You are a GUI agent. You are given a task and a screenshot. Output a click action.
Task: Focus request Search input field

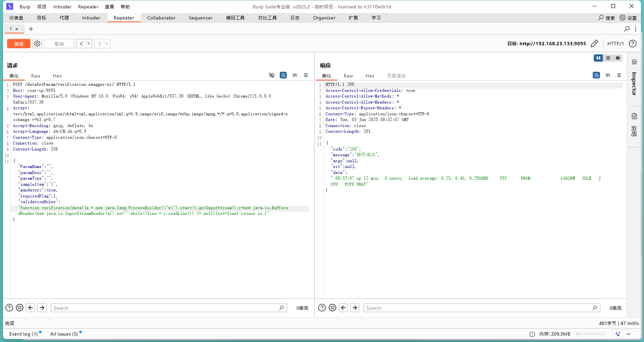pyautogui.click(x=169, y=308)
